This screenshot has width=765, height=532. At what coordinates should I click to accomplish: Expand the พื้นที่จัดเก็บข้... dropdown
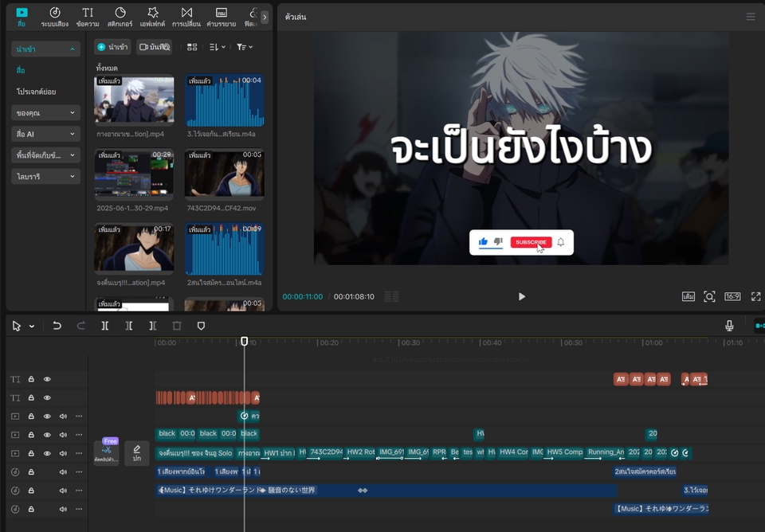click(x=45, y=155)
